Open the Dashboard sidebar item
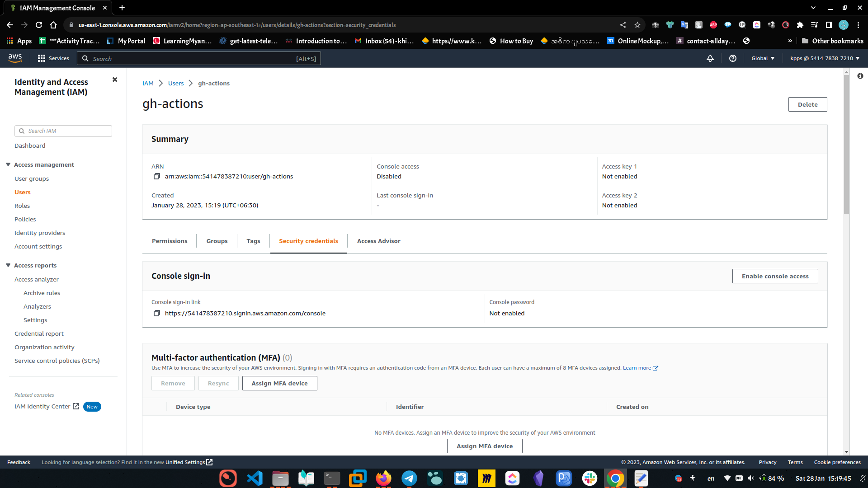This screenshot has width=868, height=488. pyautogui.click(x=30, y=145)
